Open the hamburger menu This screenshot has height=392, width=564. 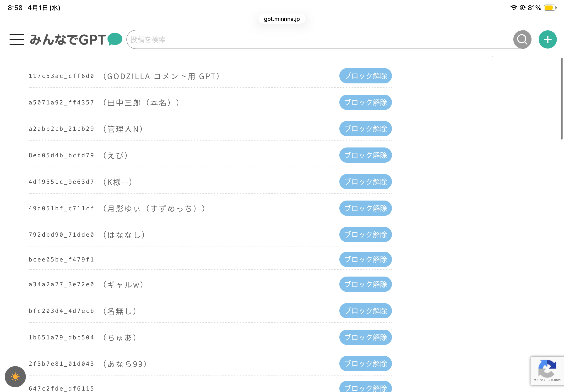click(x=17, y=39)
